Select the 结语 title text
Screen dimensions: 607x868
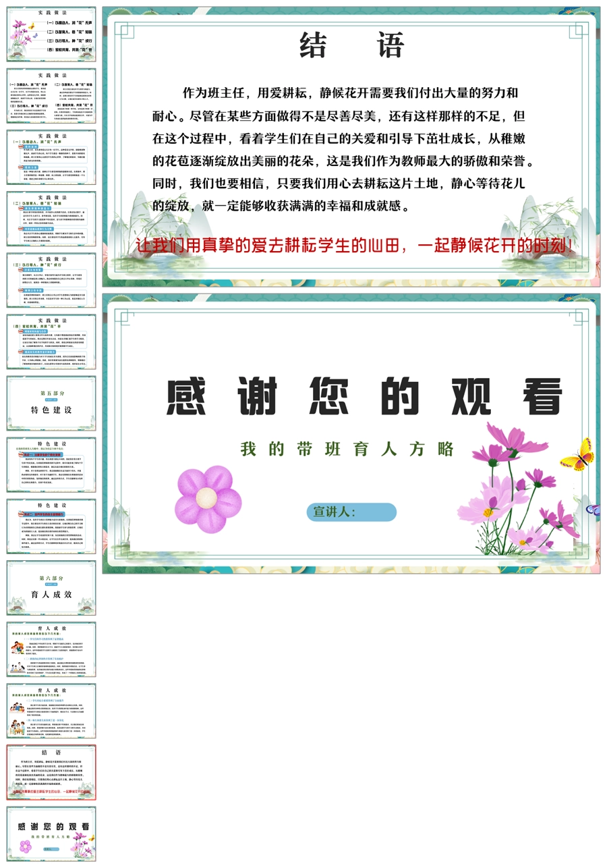coord(351,46)
